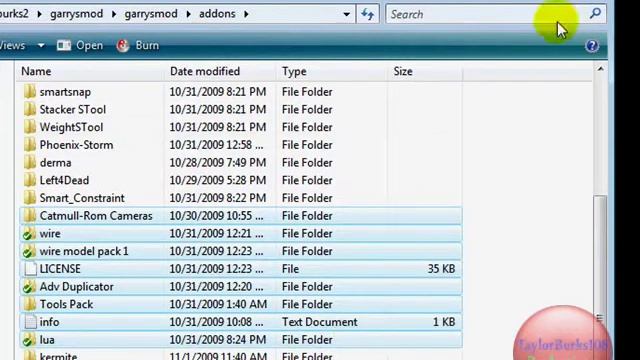
Task: Open the smartsnap folder icon
Action: pos(29,92)
